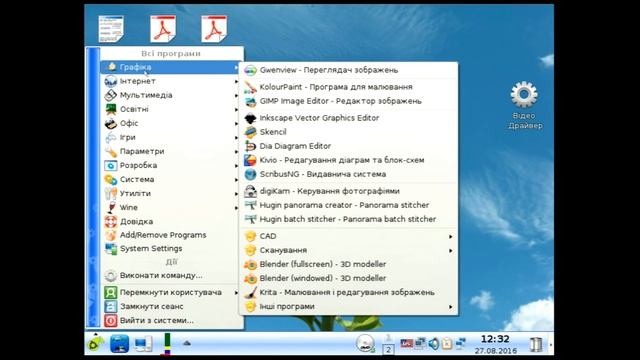This screenshot has height=360, width=640.
Task: Click the Параметри wrench icon
Action: [111, 151]
